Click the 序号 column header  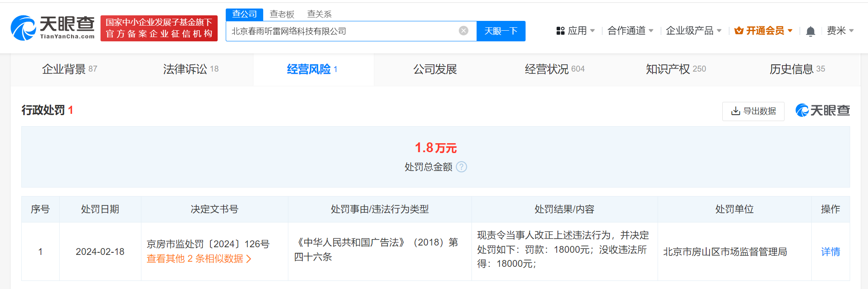tap(40, 209)
